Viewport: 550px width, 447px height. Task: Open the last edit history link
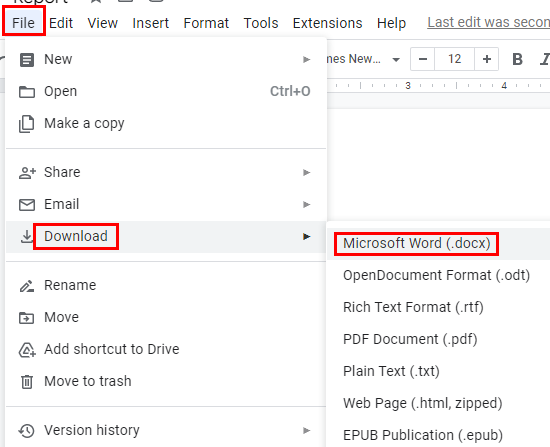pyautogui.click(x=488, y=22)
